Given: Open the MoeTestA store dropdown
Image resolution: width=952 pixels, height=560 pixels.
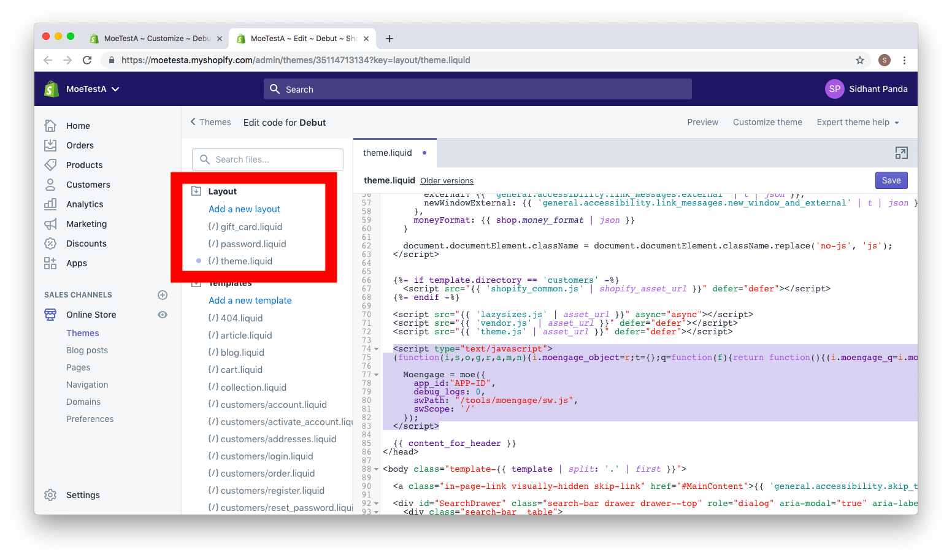Looking at the screenshot, I should coord(93,89).
